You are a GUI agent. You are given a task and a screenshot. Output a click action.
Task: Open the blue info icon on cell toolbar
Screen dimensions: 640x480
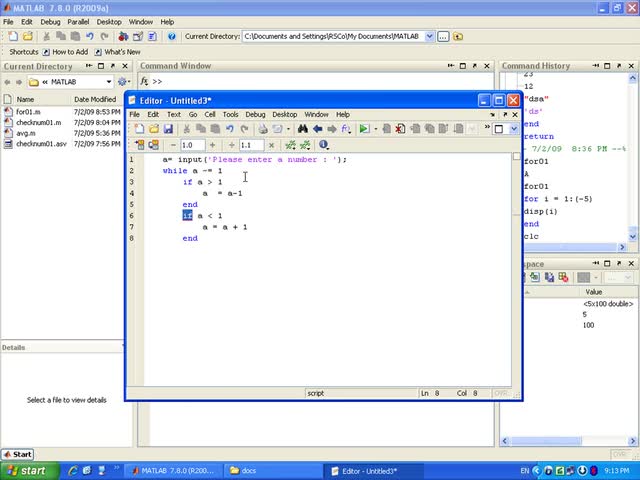[x=324, y=144]
